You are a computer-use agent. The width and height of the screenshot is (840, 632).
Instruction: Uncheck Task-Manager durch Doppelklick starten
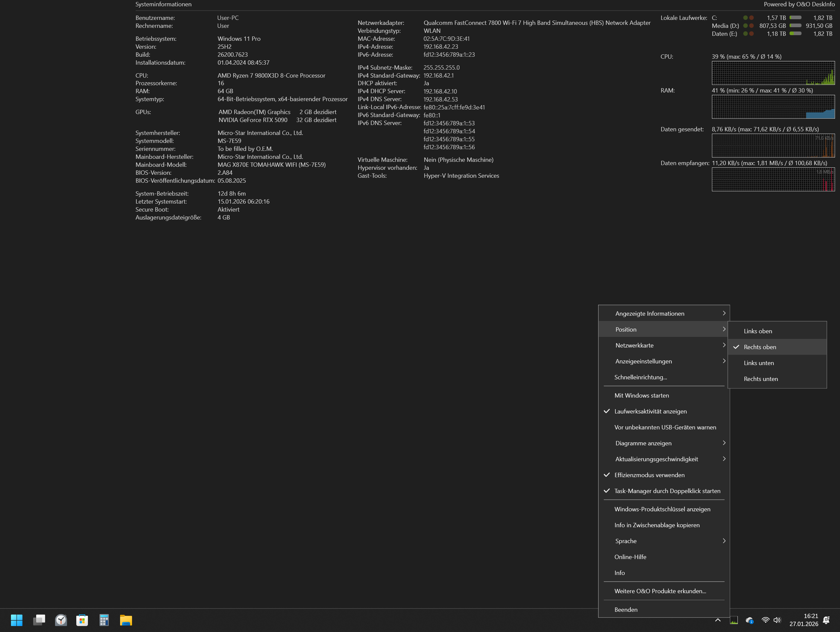pyautogui.click(x=667, y=491)
